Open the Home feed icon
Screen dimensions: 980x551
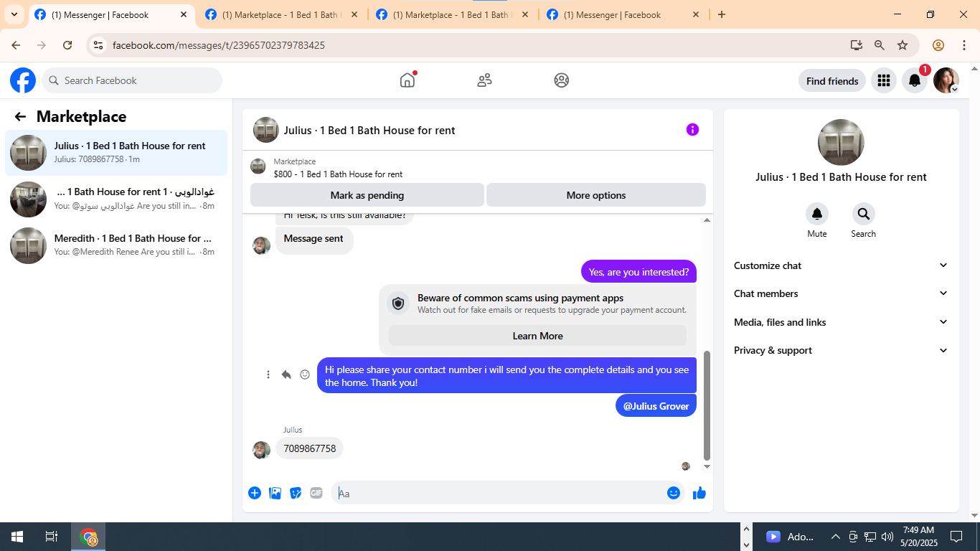407,80
